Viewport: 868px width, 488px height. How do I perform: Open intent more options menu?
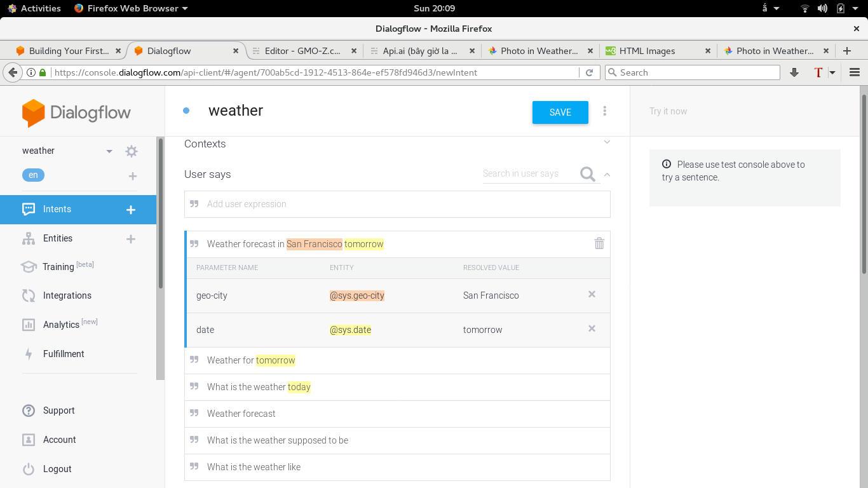[x=604, y=111]
